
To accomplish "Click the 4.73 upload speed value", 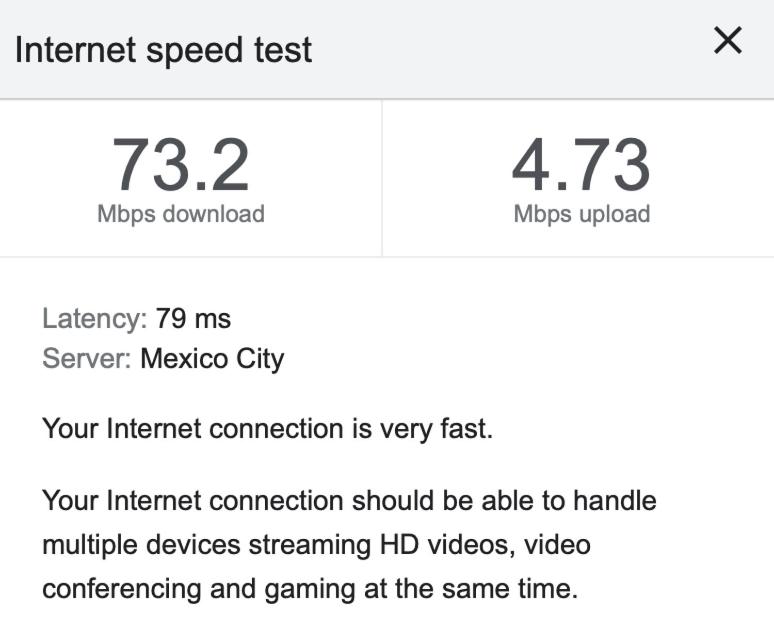I will [581, 165].
